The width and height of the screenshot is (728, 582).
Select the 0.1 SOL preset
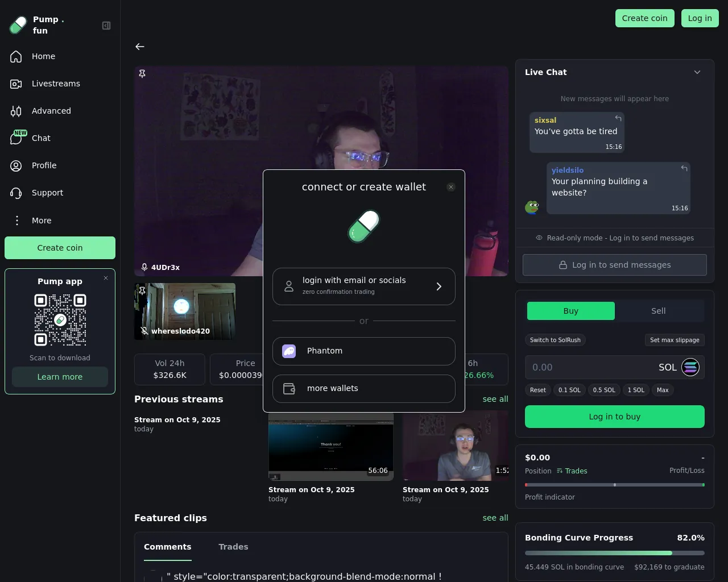tap(569, 390)
